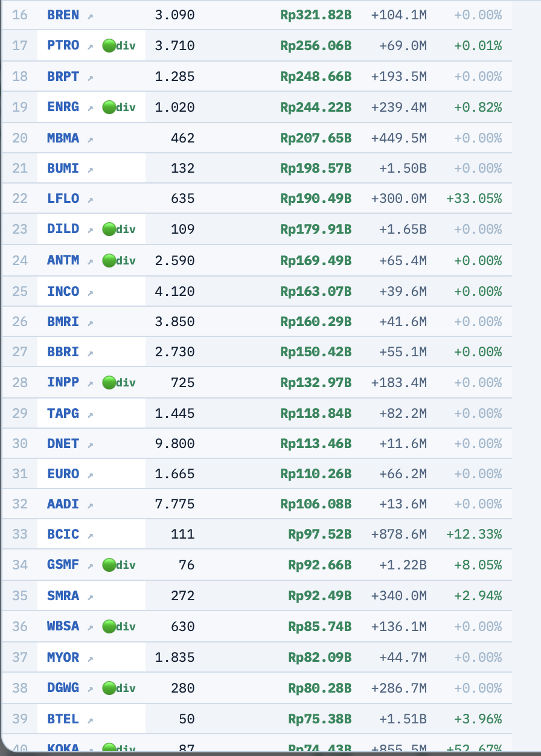This screenshot has width=541, height=756.
Task: Select the +8.05% change for GSMF
Action: tap(478, 565)
